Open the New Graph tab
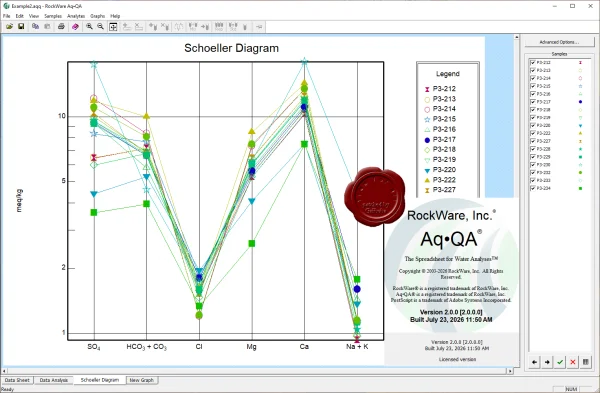The image size is (600, 393). [142, 380]
